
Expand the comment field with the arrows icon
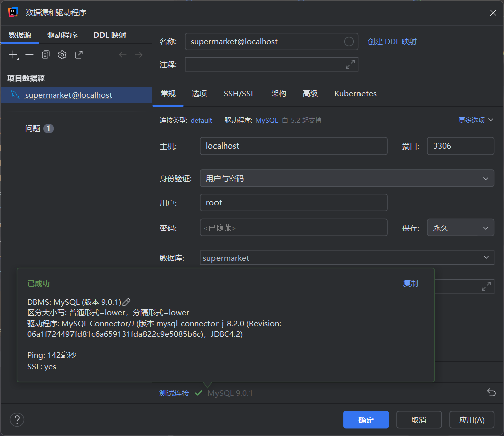[350, 64]
